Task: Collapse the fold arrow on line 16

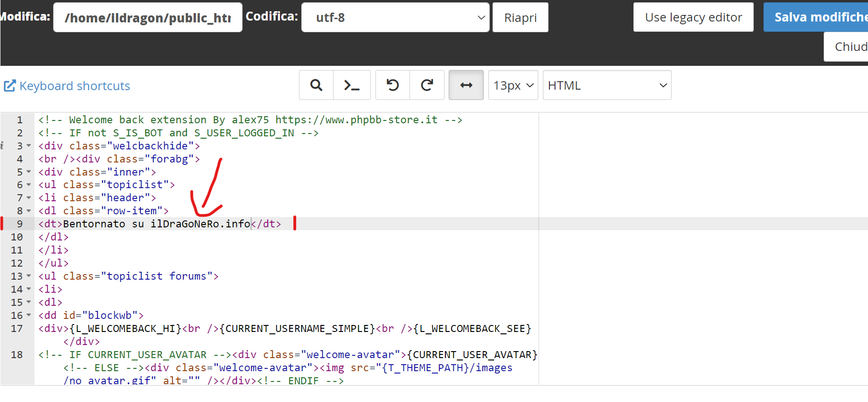Action: point(29,315)
